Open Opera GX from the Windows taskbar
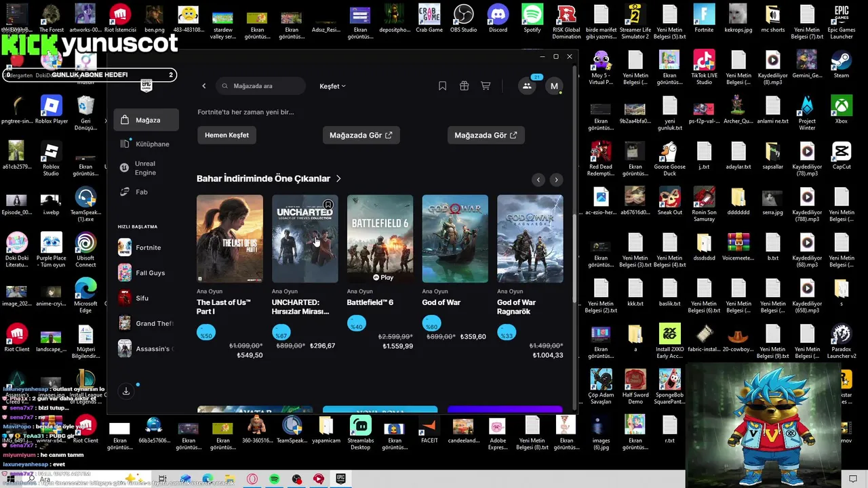This screenshot has height=488, width=868. point(252,479)
